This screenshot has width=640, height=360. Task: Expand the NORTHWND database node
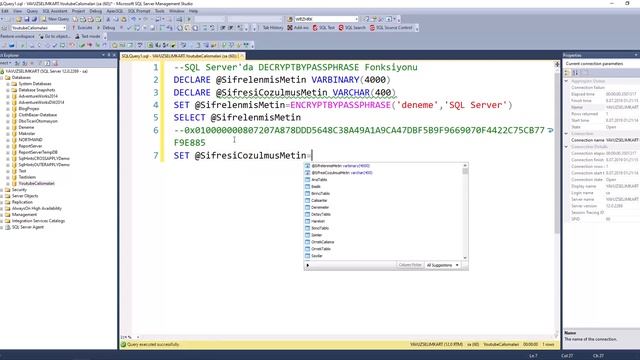tap(8, 140)
